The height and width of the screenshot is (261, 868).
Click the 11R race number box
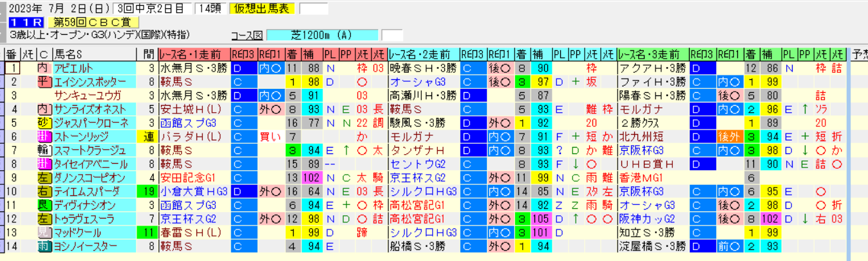pyautogui.click(x=25, y=22)
